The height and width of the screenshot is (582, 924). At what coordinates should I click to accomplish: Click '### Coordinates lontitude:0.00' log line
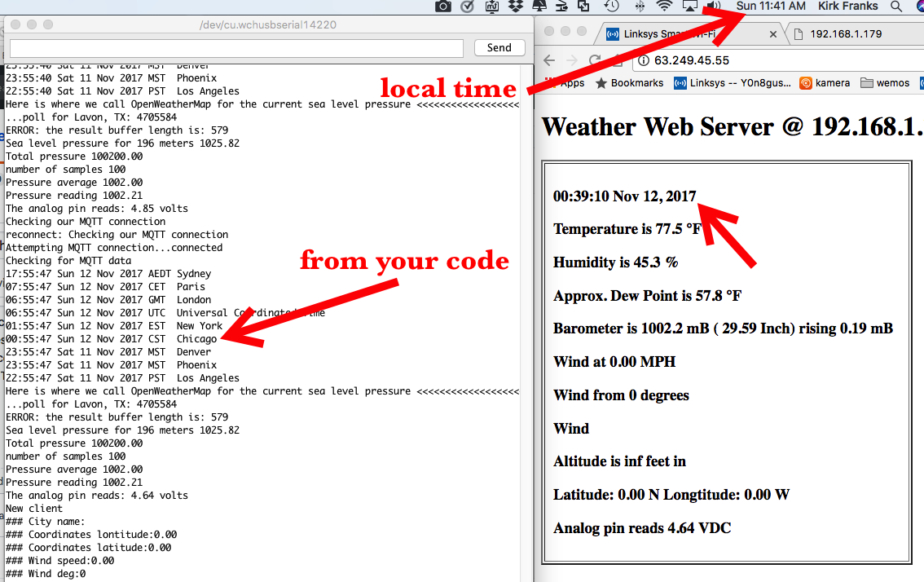91,534
